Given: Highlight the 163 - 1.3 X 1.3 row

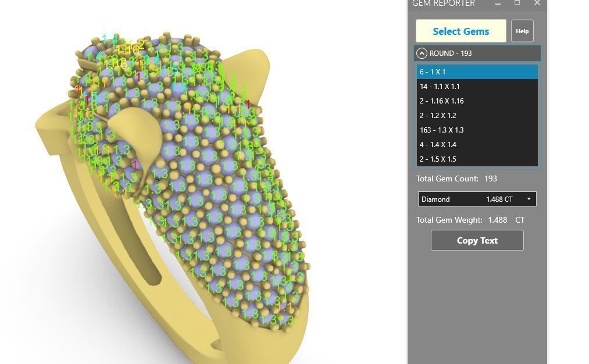Looking at the screenshot, I should [477, 130].
